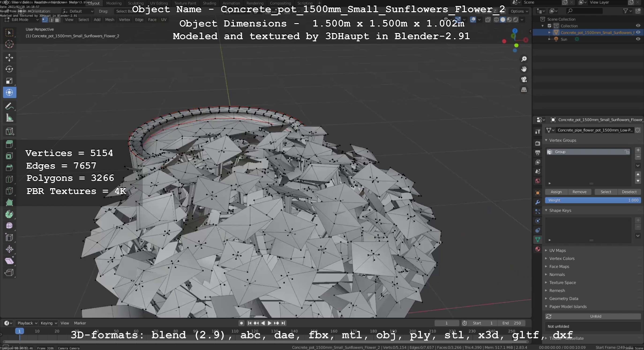Select the Inset Faces tool
Screen dimensions: 644x350
(9, 156)
